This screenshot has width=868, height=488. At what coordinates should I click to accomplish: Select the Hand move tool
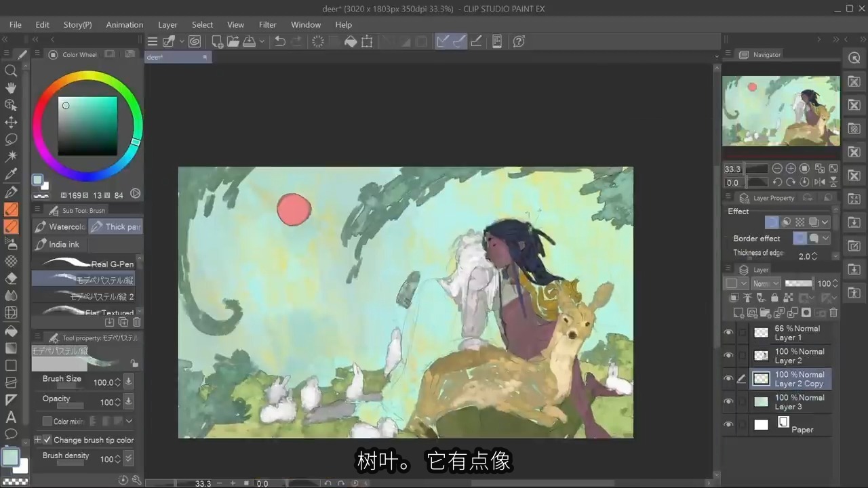[x=11, y=87]
